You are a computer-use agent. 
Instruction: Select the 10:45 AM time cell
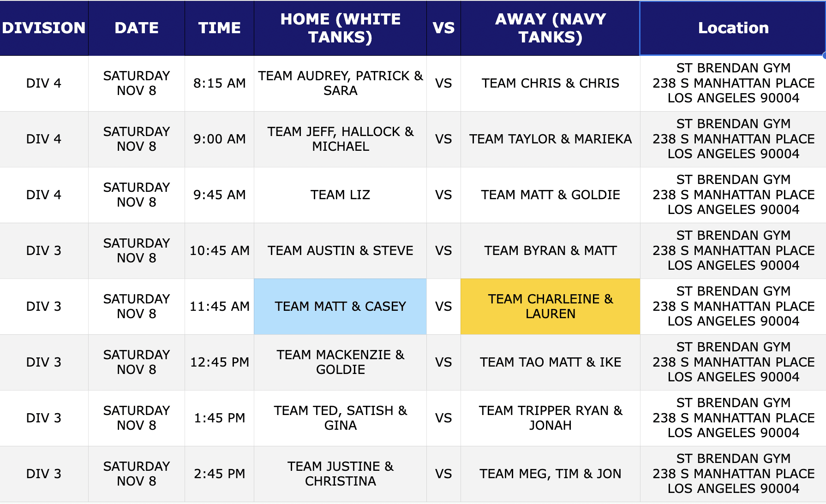pyautogui.click(x=219, y=251)
